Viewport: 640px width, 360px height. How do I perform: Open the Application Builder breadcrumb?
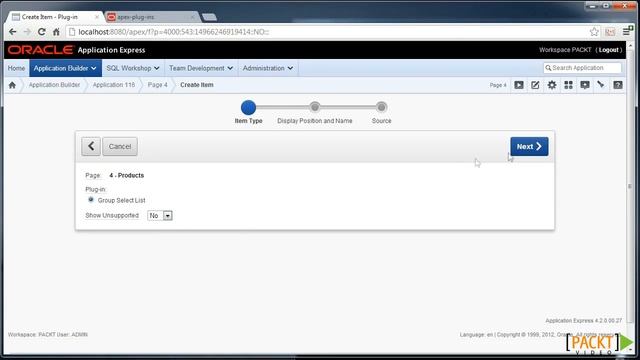pyautogui.click(x=54, y=85)
